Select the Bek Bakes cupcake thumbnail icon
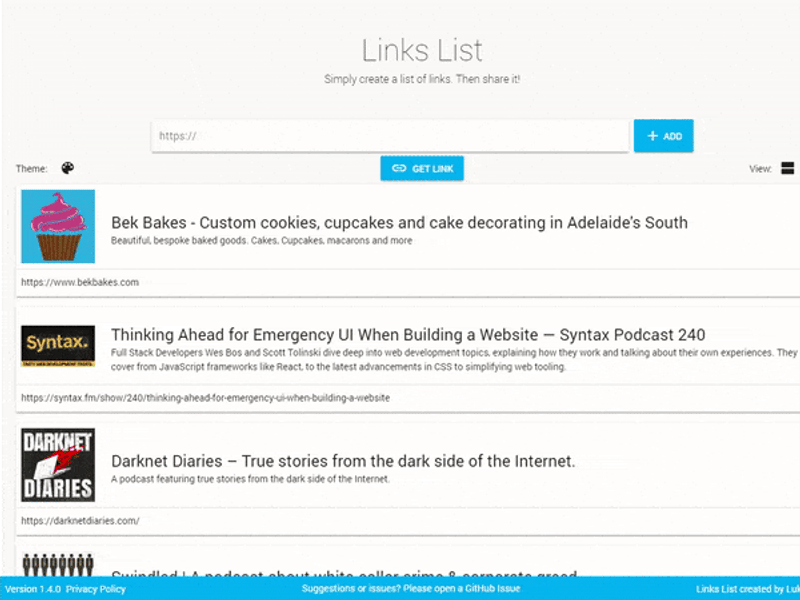The height and width of the screenshot is (600, 800). click(x=57, y=227)
